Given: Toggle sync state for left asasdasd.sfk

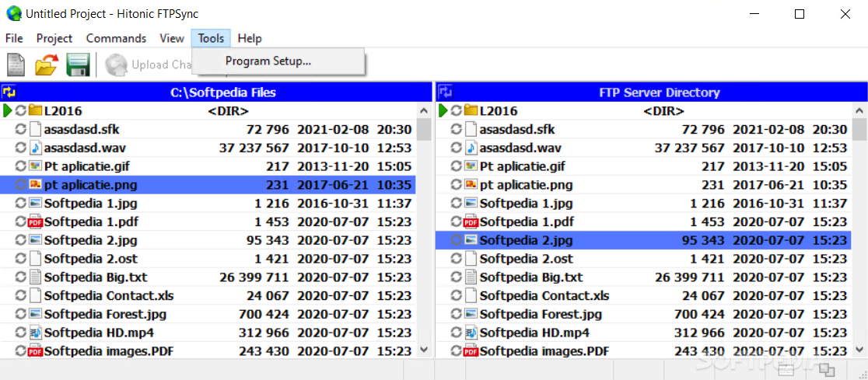Looking at the screenshot, I should coord(21,130).
